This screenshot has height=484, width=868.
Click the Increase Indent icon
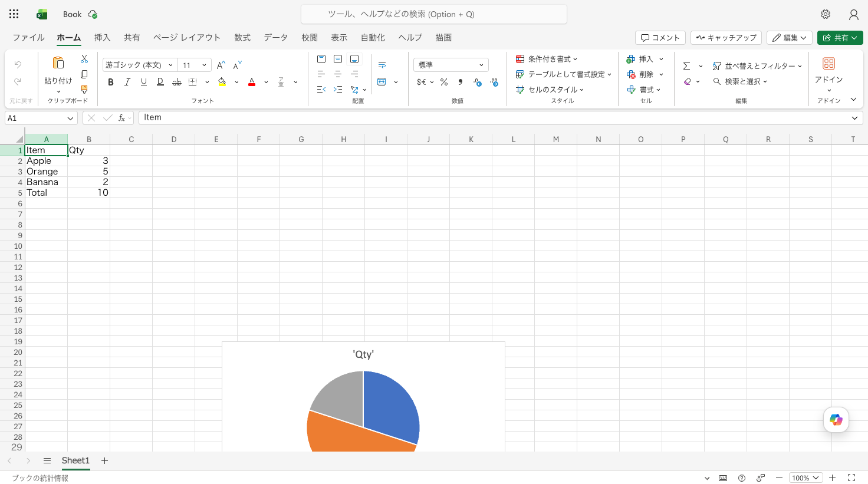point(338,90)
